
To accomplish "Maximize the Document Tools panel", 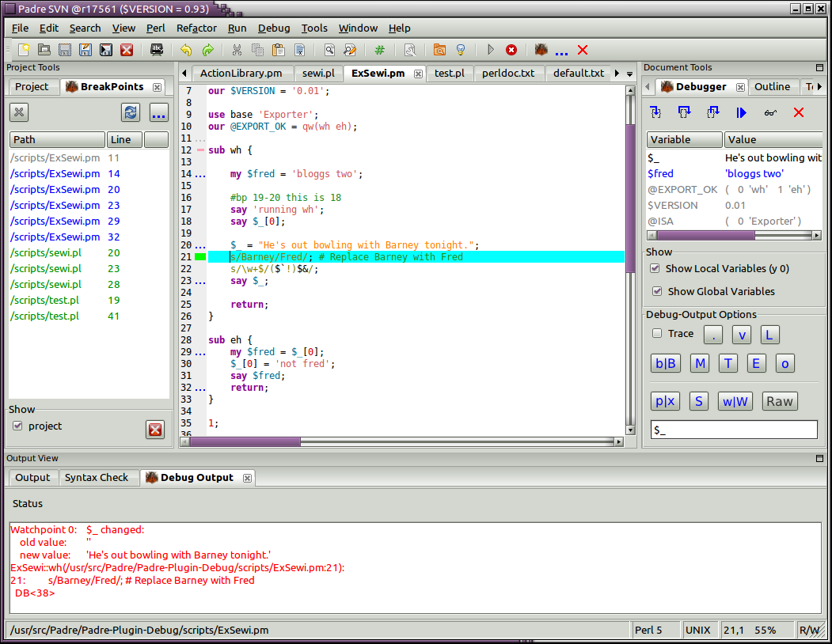I will click(x=820, y=67).
